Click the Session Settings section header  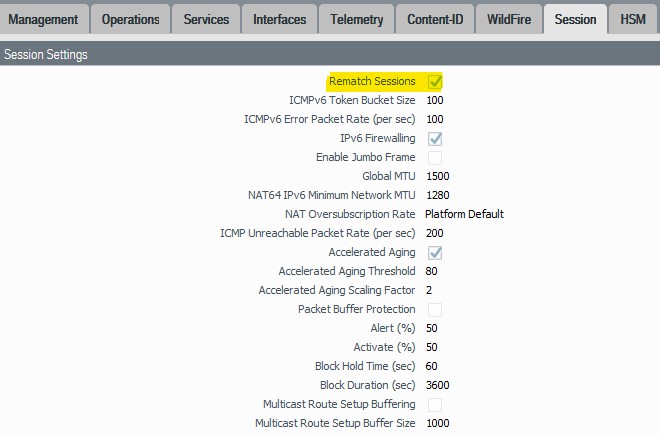click(x=46, y=55)
